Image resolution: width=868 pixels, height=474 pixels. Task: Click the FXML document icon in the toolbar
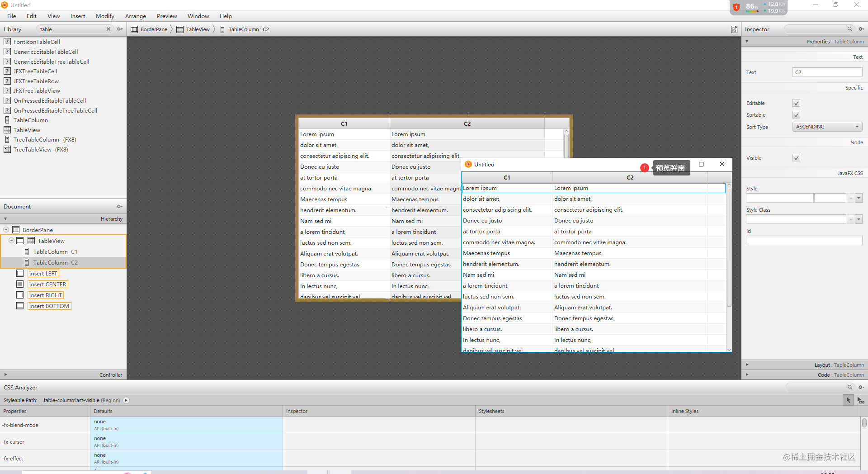coord(733,29)
